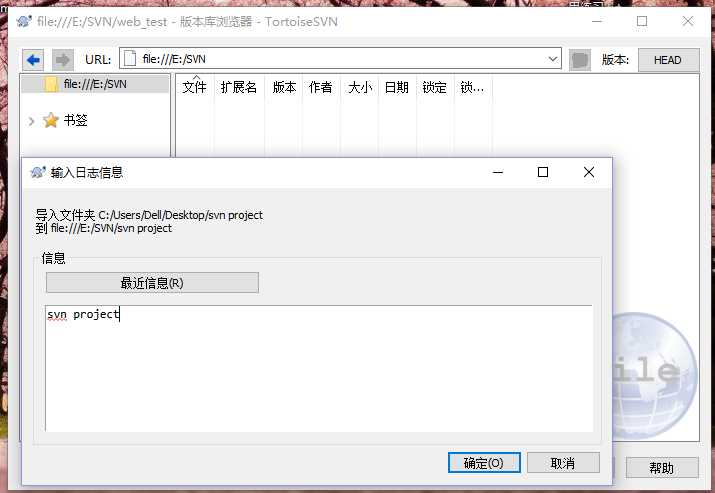715x493 pixels.
Task: Minimize the 输入日志信息 dialog
Action: tap(498, 172)
